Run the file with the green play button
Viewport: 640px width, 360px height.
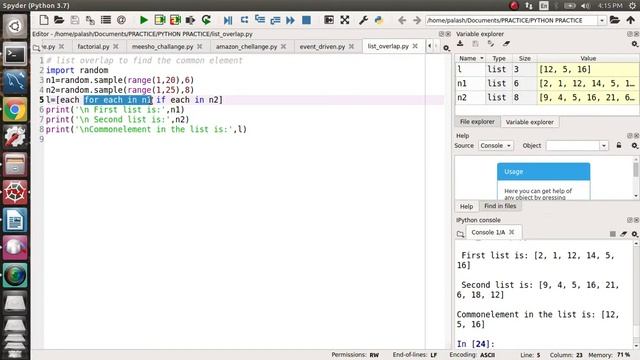pos(144,20)
